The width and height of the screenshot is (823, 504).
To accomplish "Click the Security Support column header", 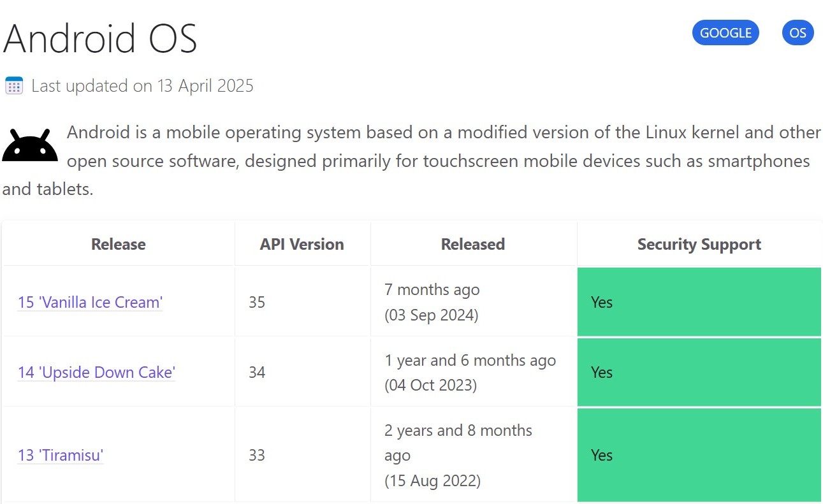I will (699, 244).
